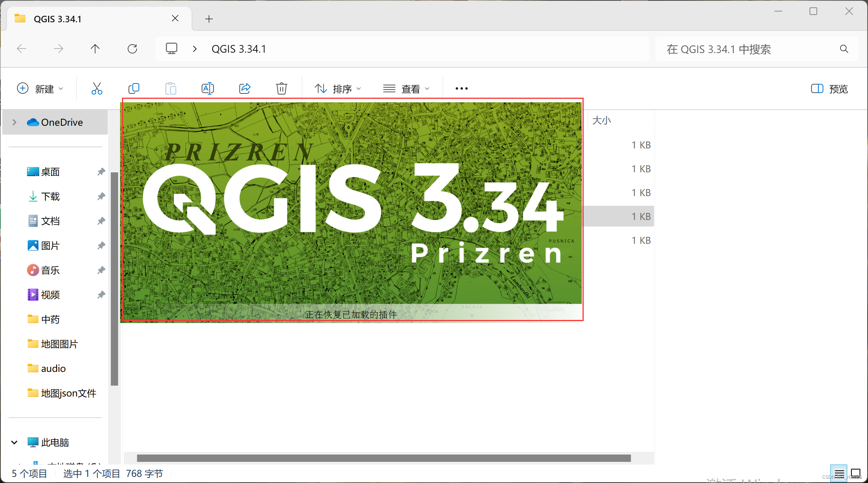Open a new tab with plus button
The image size is (868, 483).
coord(209,19)
